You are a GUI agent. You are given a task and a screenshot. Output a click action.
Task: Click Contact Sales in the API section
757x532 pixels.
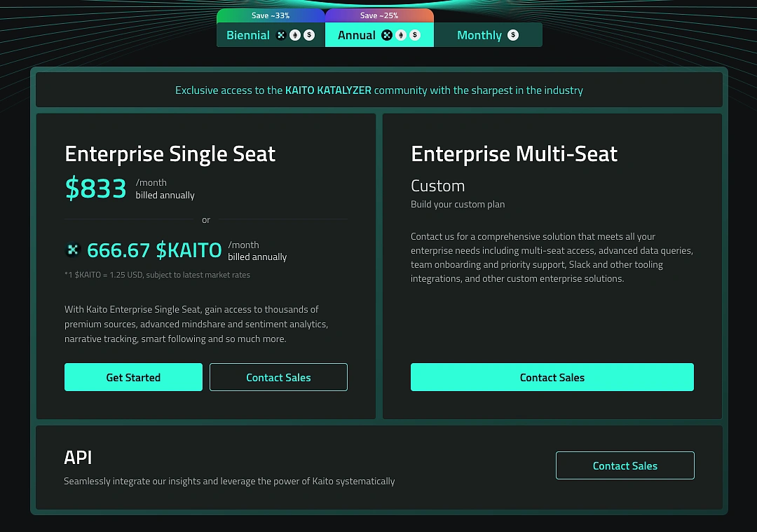625,465
